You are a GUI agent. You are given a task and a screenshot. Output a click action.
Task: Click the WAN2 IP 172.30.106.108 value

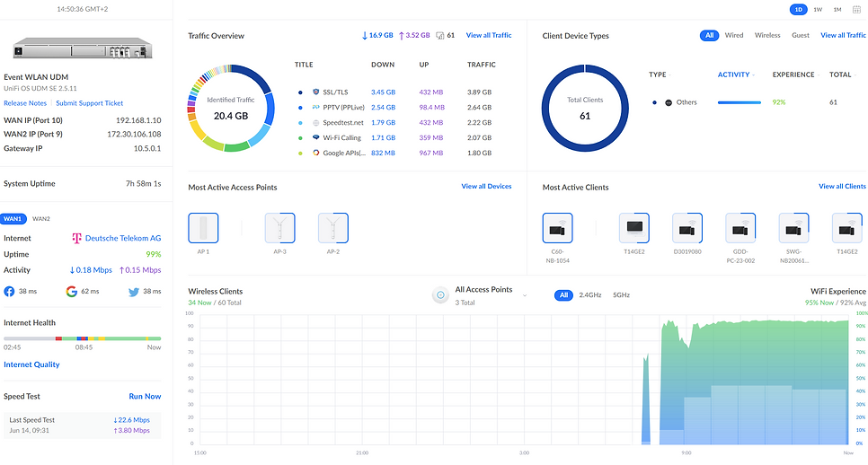pyautogui.click(x=134, y=135)
